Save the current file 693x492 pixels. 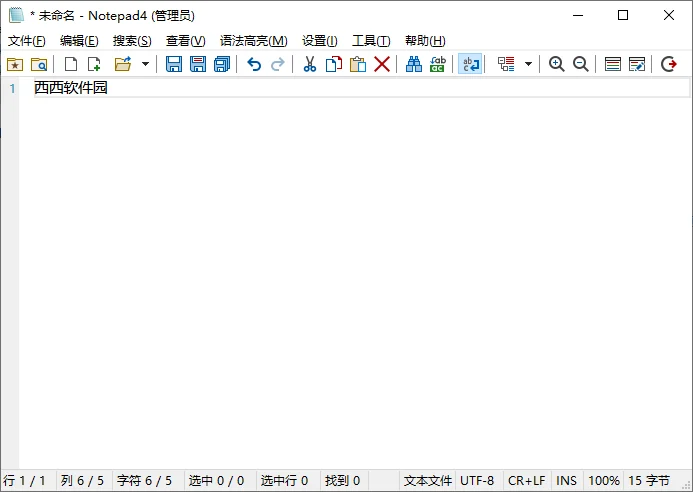click(x=174, y=65)
